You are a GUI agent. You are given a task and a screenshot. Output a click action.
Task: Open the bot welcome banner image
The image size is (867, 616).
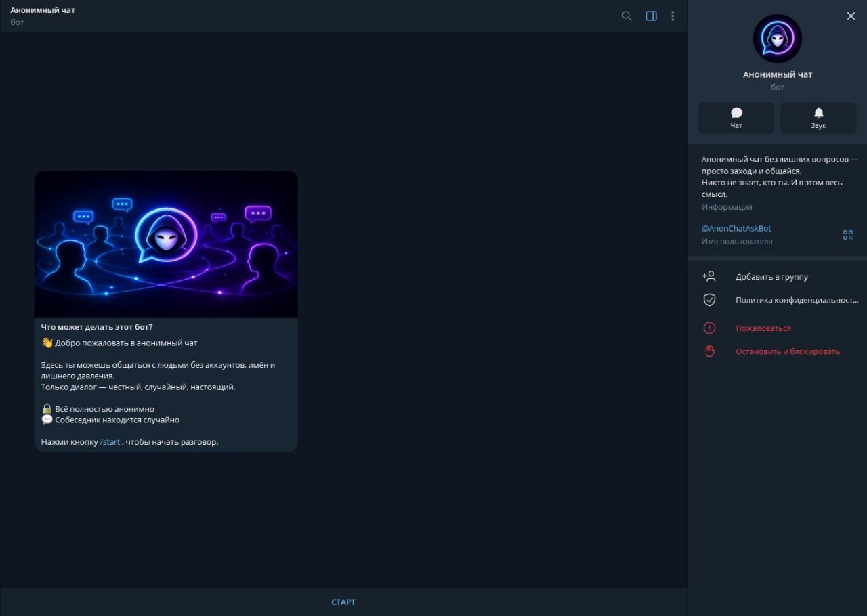(x=166, y=244)
